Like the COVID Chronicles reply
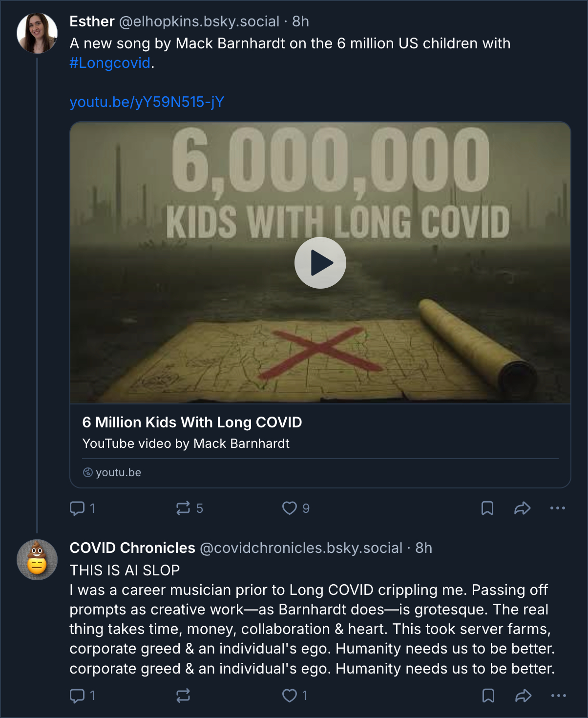Viewport: 588px width, 718px height. point(290,696)
